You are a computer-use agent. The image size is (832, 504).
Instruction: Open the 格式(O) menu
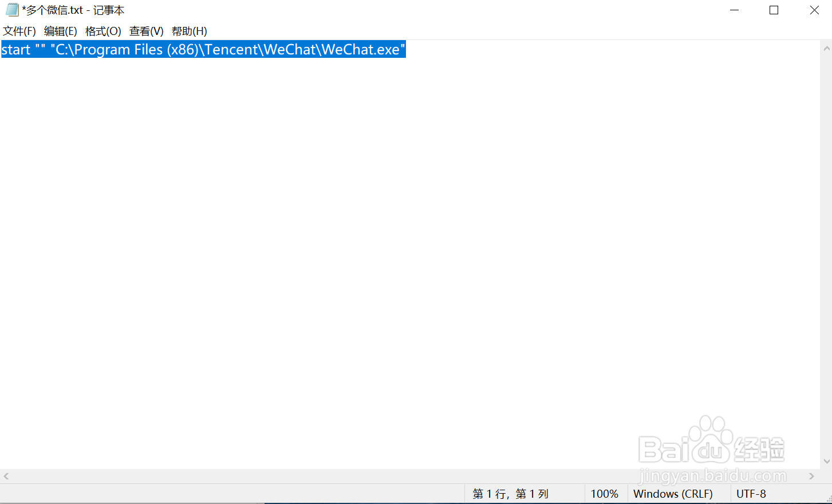coord(104,31)
